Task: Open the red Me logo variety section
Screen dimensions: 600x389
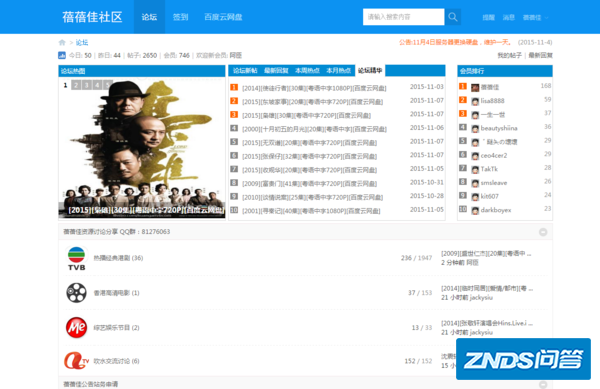Action: pyautogui.click(x=77, y=328)
